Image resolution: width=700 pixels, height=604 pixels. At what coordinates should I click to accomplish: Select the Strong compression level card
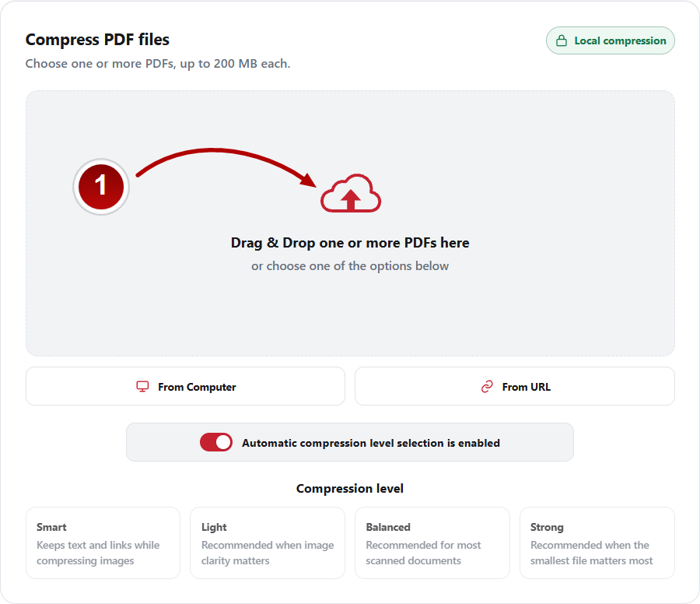[x=597, y=543]
